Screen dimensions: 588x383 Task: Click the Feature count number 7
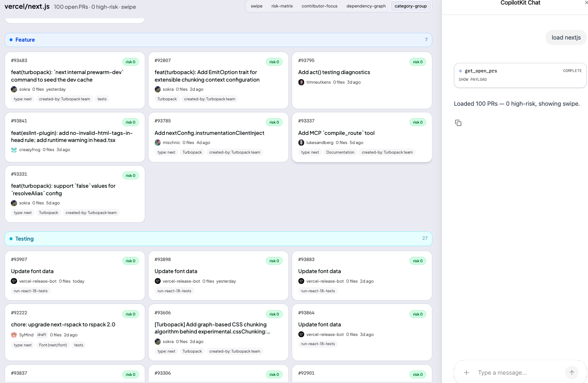[426, 40]
